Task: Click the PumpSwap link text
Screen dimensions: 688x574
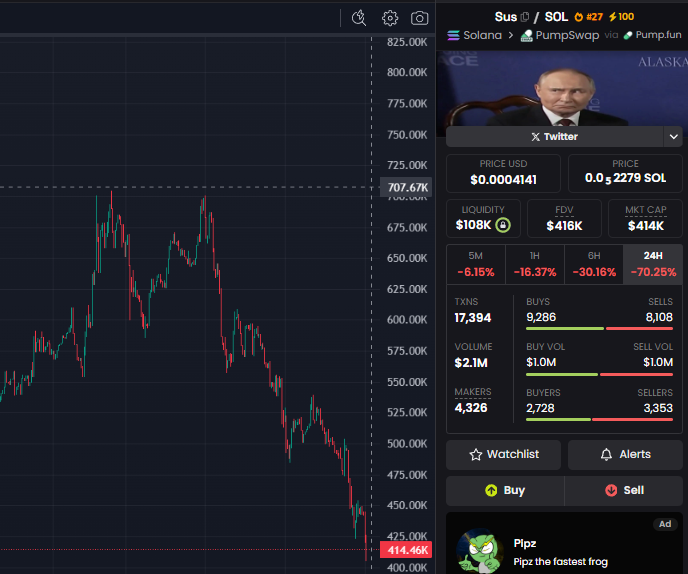Action: point(567,35)
